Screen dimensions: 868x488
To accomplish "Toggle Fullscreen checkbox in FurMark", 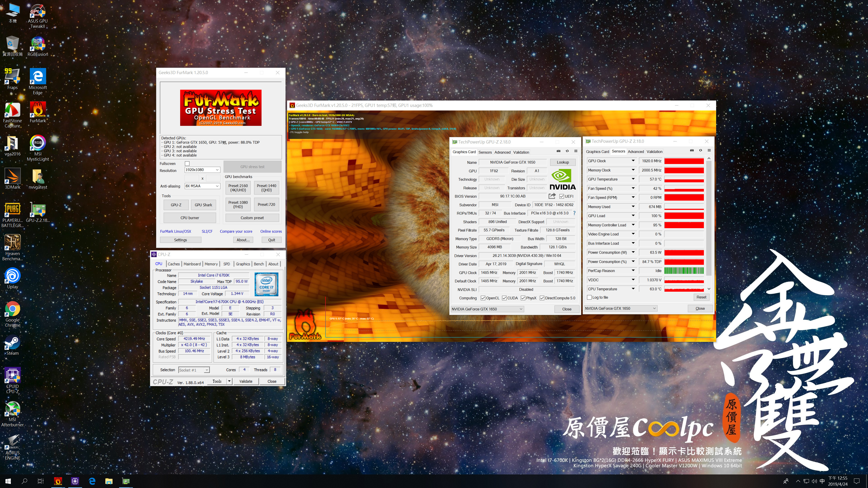I will (187, 163).
